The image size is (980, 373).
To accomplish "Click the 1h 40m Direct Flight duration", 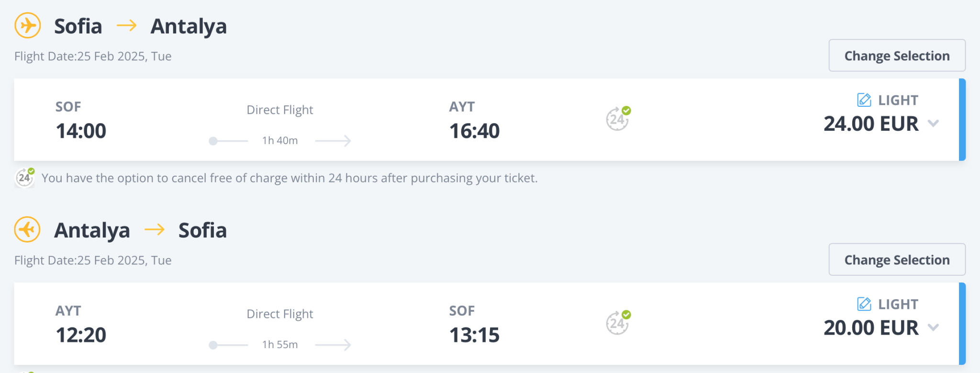I will pos(280,140).
